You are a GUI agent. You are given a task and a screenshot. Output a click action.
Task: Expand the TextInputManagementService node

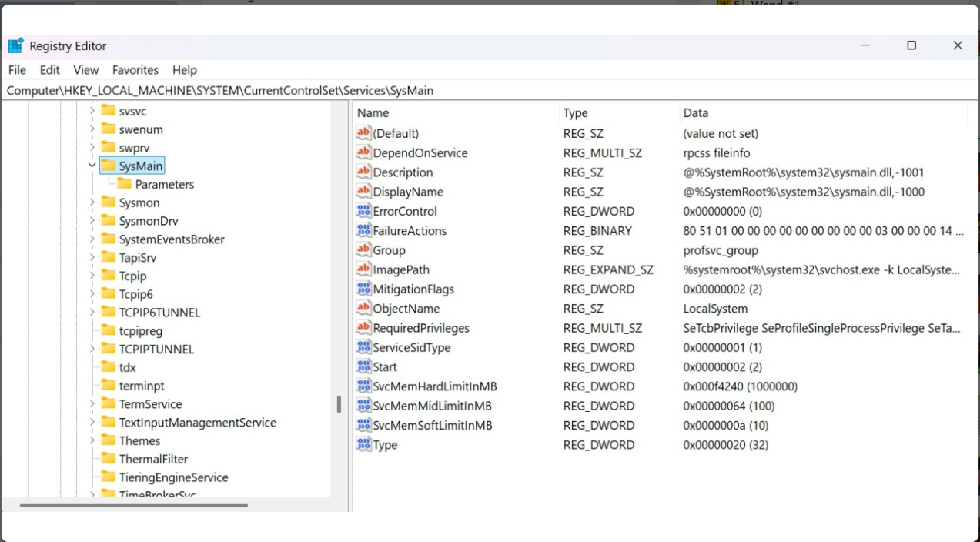coord(92,422)
